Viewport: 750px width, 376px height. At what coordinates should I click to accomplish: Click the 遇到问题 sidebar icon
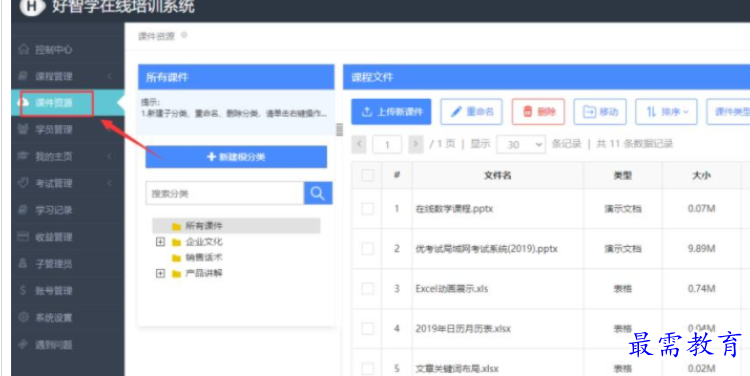click(23, 344)
